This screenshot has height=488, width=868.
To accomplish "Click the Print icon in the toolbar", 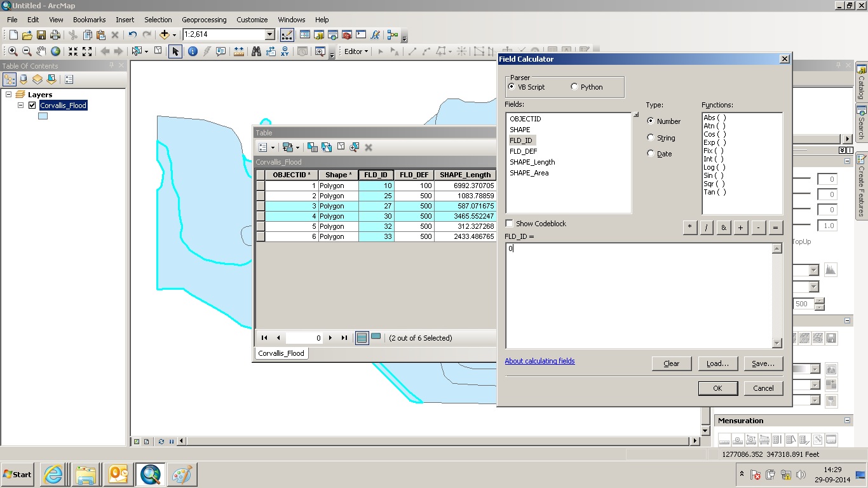I will coord(55,35).
